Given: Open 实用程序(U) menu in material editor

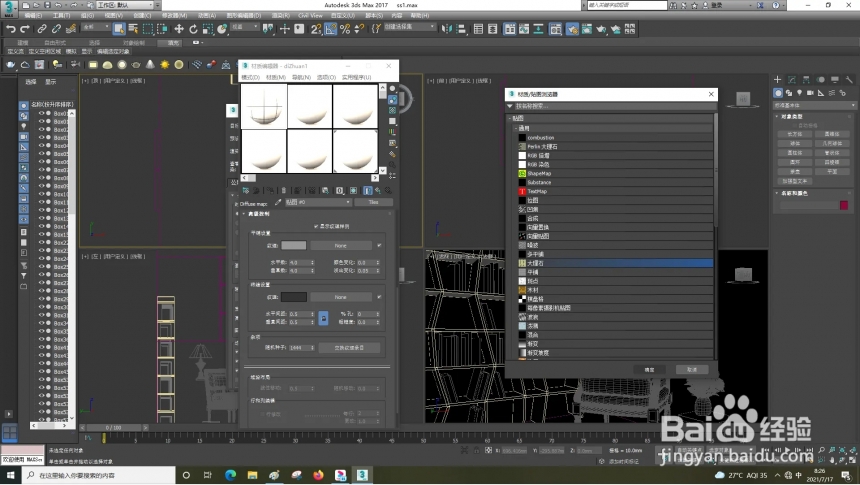Looking at the screenshot, I should pyautogui.click(x=357, y=77).
